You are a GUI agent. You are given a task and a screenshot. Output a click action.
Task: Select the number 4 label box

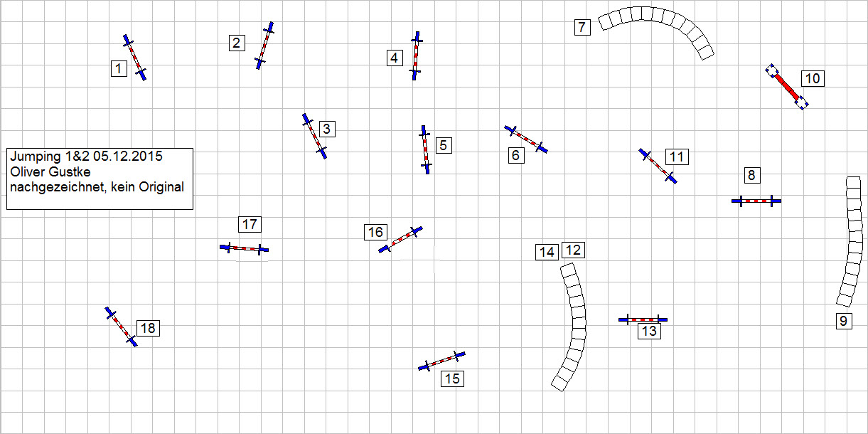[x=394, y=58]
